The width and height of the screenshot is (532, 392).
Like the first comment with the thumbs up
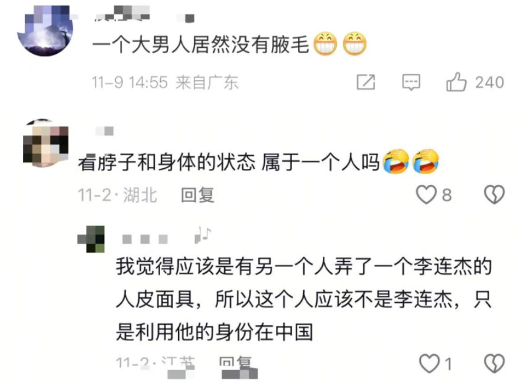(456, 82)
